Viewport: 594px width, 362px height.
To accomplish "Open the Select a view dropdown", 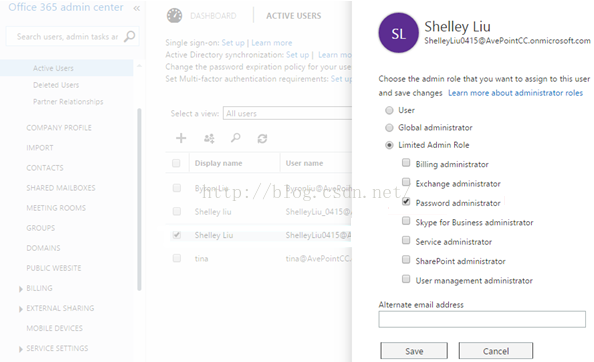I will (288, 113).
